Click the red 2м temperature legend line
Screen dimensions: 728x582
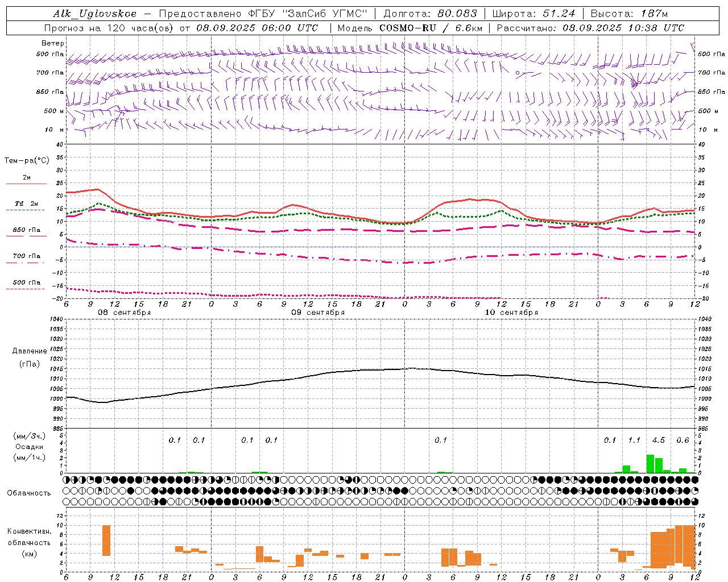pos(26,184)
